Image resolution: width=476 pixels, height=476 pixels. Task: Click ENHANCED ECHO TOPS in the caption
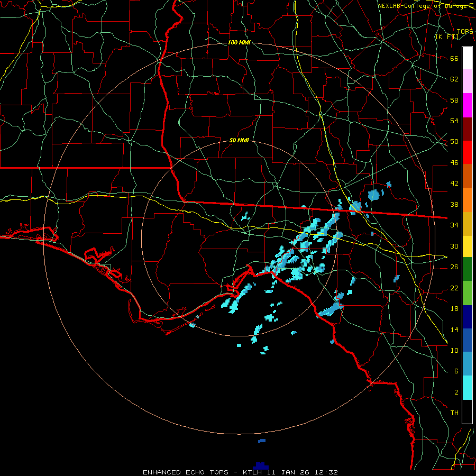(186, 472)
